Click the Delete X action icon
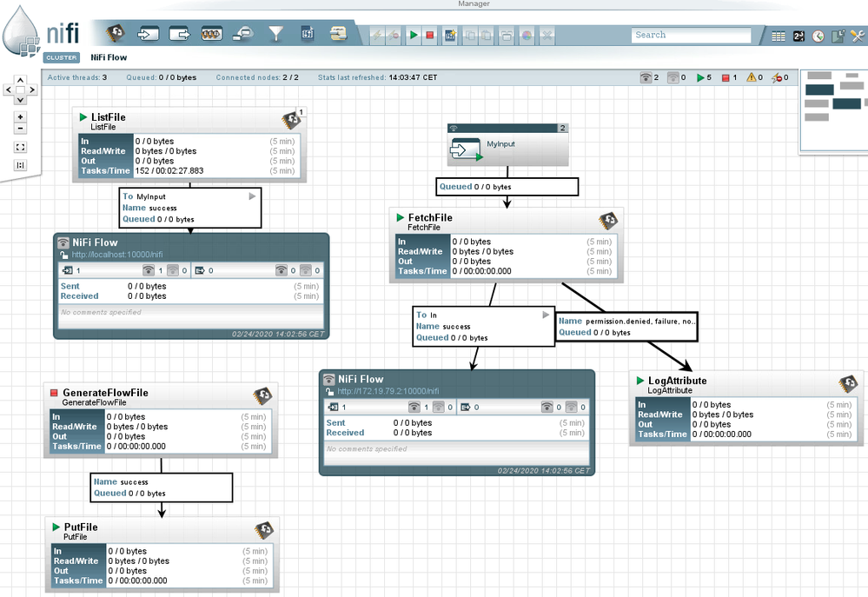The width and height of the screenshot is (868, 597). (547, 36)
